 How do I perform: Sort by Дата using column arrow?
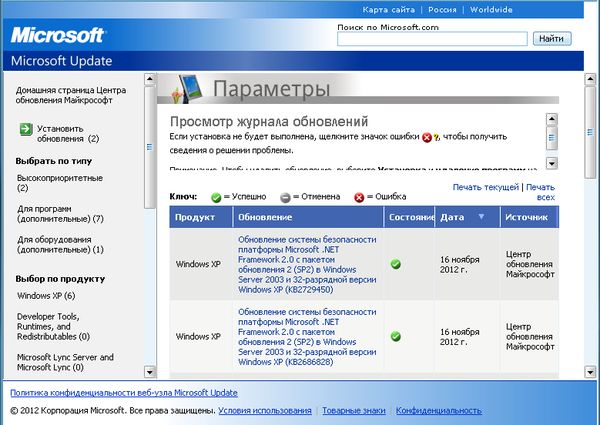click(481, 217)
